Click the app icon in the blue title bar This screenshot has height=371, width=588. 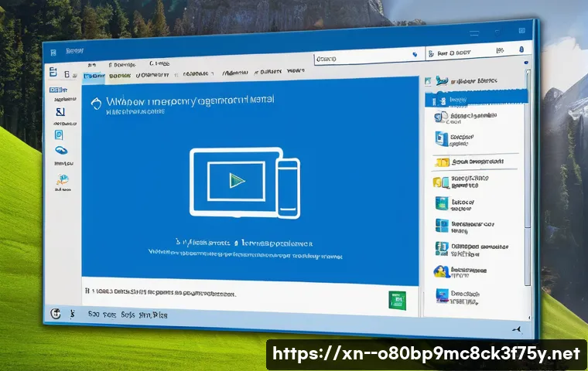(53, 53)
